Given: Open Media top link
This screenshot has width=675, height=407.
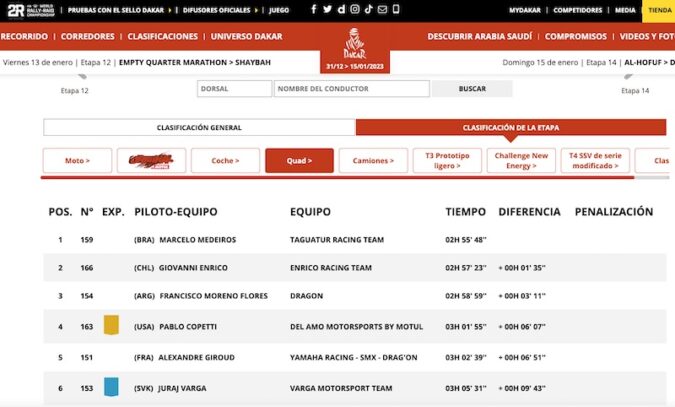Looking at the screenshot, I should (x=625, y=10).
